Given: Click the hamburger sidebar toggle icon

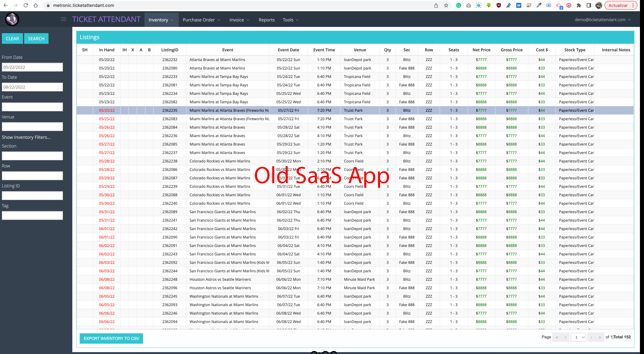Looking at the screenshot, I should (64, 19).
